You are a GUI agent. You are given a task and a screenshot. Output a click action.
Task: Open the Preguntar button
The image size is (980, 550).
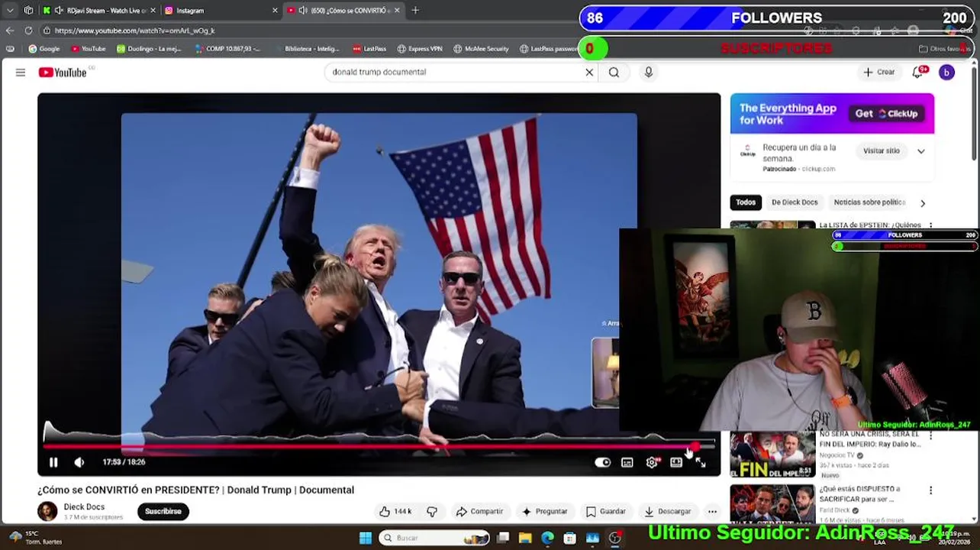544,511
